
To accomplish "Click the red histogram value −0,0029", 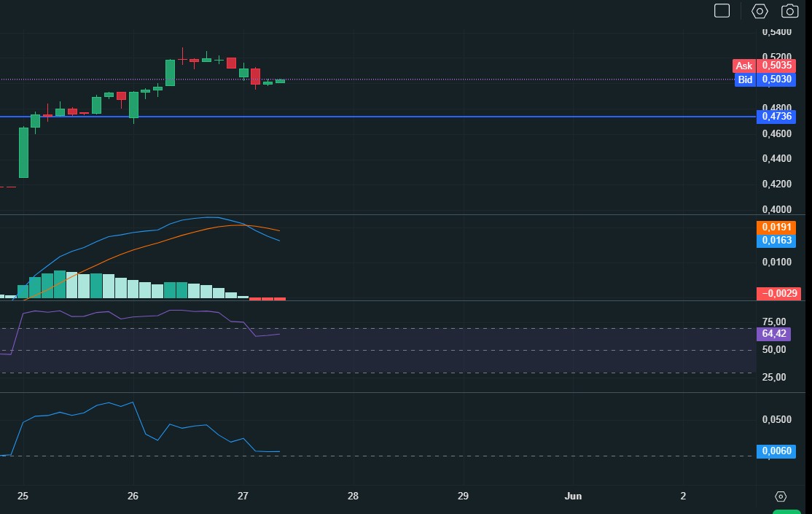I will point(779,293).
